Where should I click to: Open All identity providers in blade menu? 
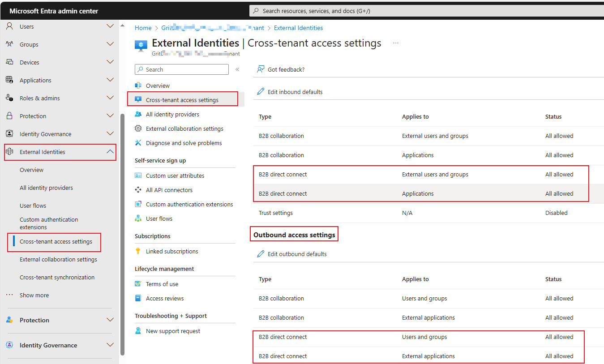(x=172, y=114)
